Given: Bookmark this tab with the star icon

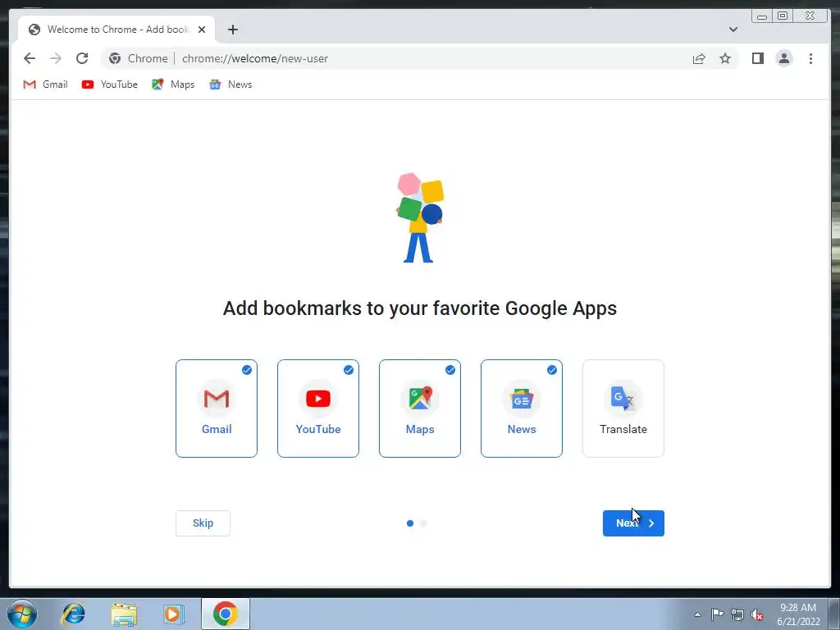Looking at the screenshot, I should (x=725, y=58).
